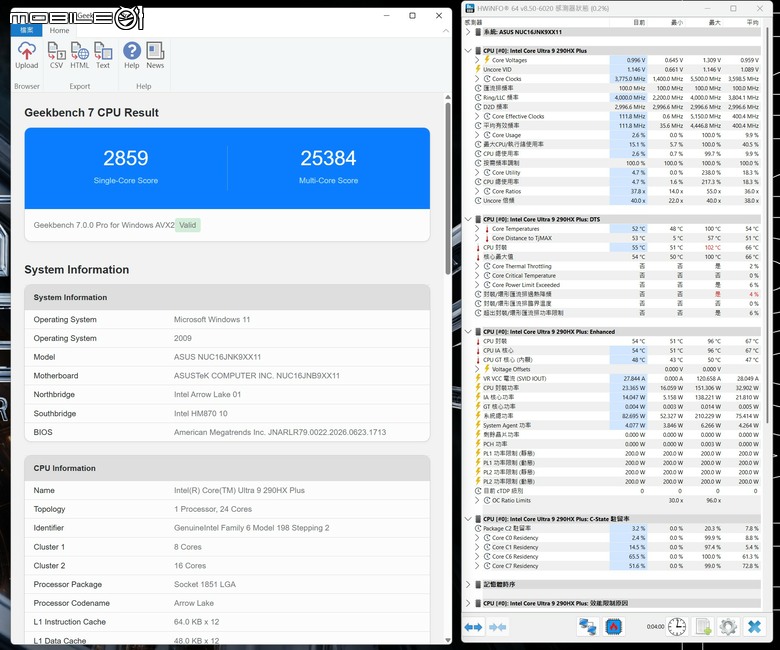Collapse the CPU Intel Core Ultra 9 290HX Plus group
The width and height of the screenshot is (780, 650).
coord(468,51)
